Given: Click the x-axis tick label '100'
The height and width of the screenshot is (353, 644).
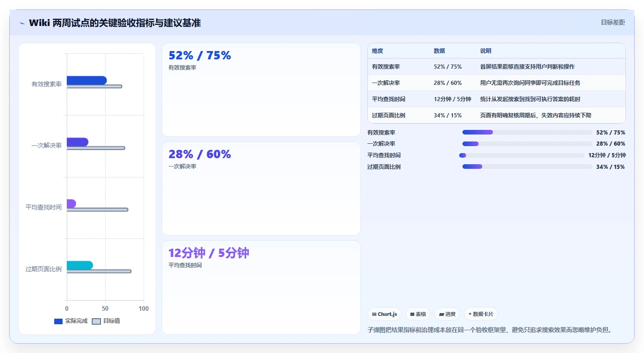Looking at the screenshot, I should (x=144, y=309).
